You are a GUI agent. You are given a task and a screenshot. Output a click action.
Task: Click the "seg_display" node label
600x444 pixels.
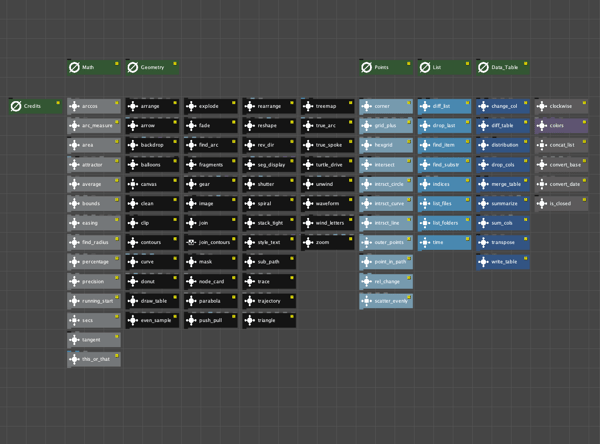tap(271, 165)
